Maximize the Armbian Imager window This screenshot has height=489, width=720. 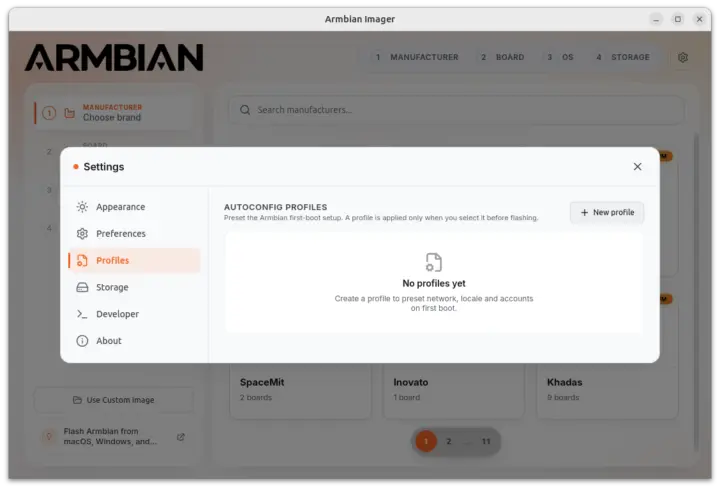click(678, 19)
